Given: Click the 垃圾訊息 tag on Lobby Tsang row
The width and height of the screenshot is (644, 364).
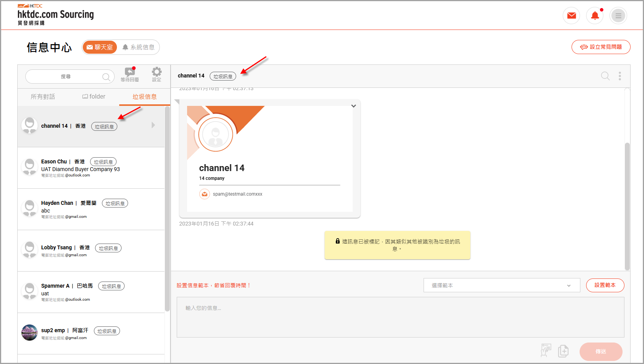Looking at the screenshot, I should (x=108, y=248).
